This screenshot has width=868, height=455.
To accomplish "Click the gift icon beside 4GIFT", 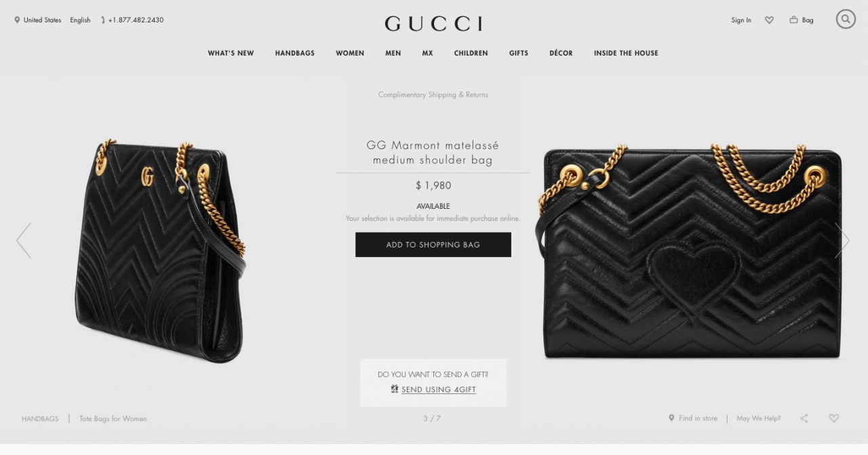I will [x=395, y=389].
